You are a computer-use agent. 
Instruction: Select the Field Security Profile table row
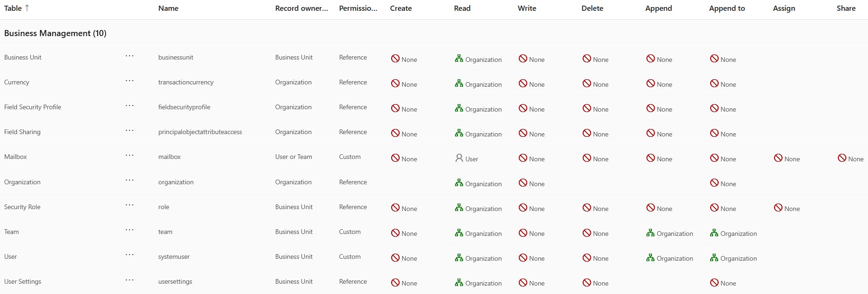click(434, 107)
